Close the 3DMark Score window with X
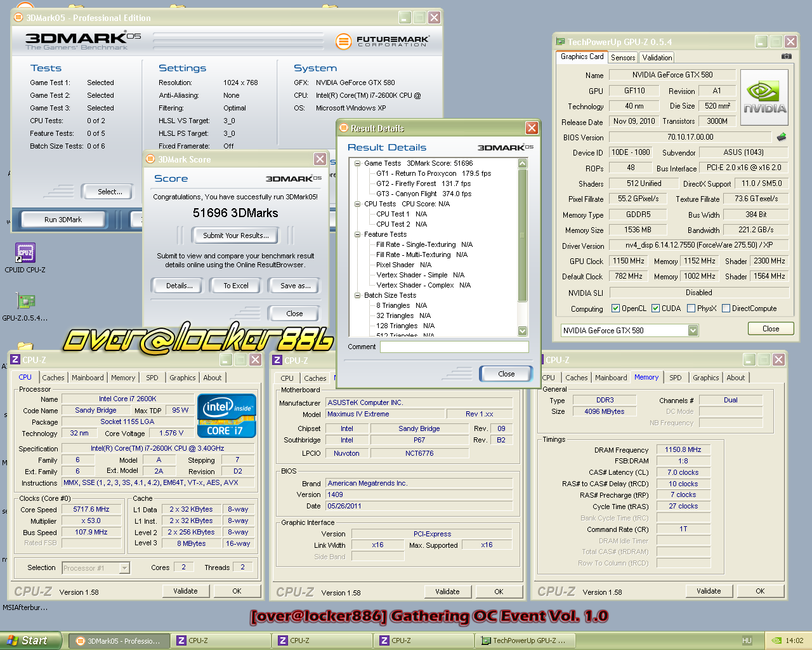 320,159
